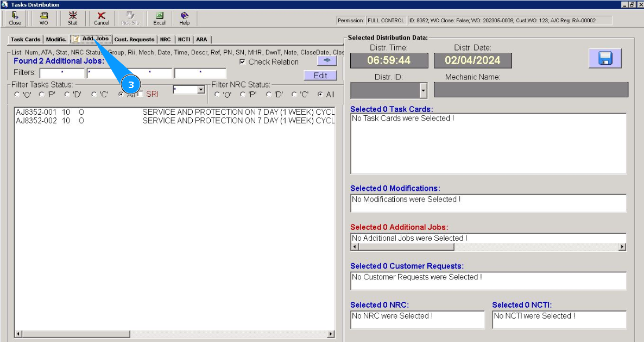644x342 pixels.
Task: Toggle the SRI checkbox
Action: pyautogui.click(x=141, y=94)
